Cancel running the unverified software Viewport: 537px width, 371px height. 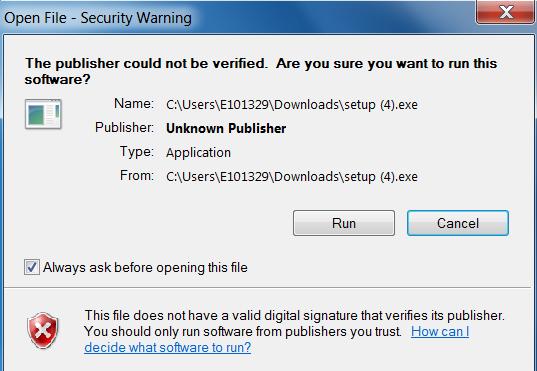pos(458,223)
